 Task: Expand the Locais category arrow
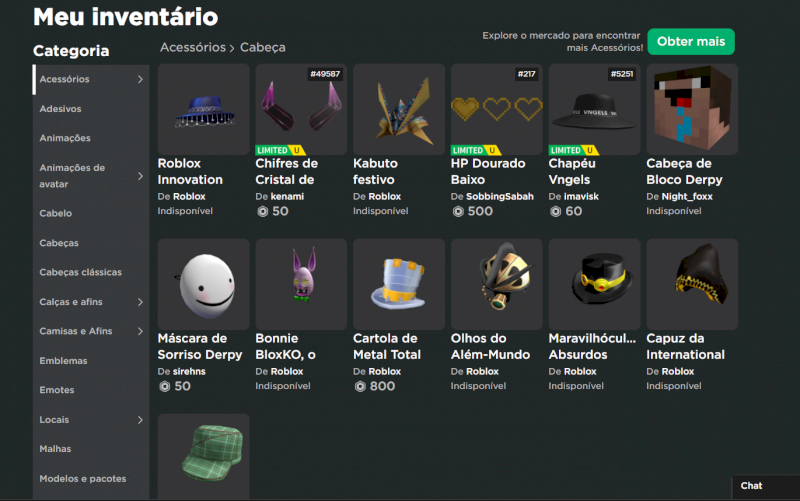140,420
